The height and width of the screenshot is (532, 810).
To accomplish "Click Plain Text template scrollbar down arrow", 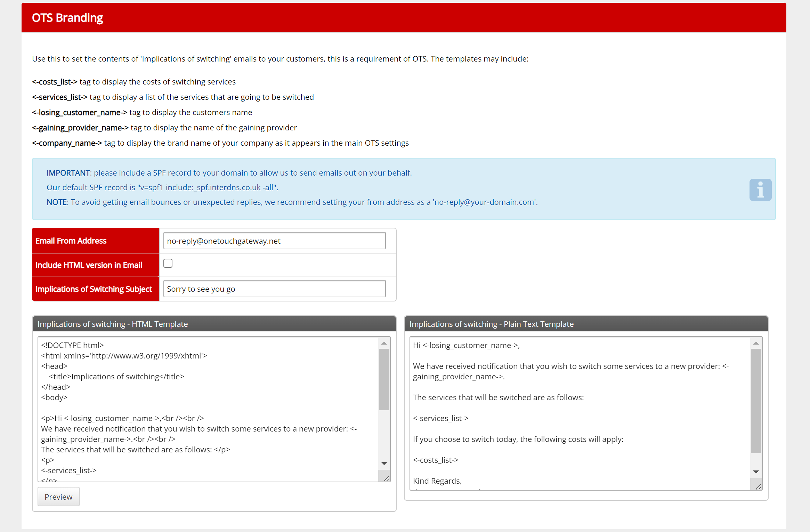I will click(756, 472).
